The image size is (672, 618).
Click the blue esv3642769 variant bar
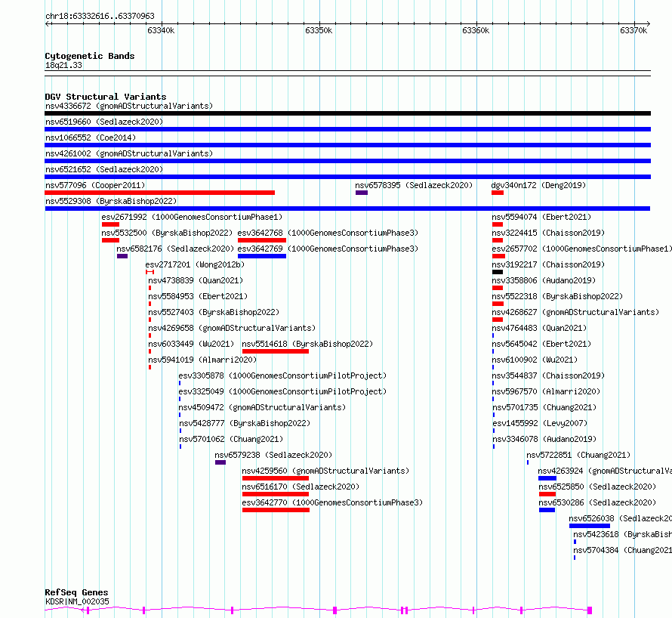point(262,256)
